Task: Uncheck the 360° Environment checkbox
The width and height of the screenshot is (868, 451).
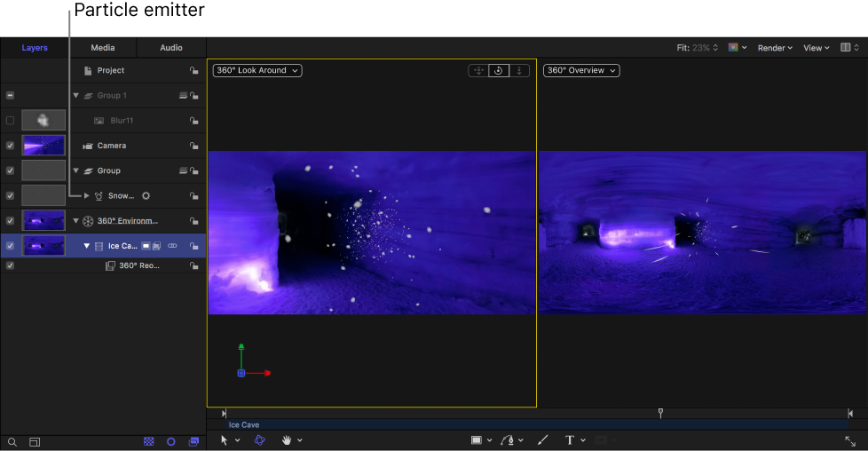Action: coord(10,220)
